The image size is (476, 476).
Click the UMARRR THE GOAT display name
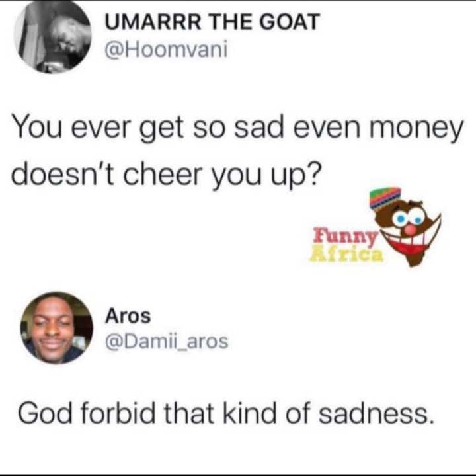click(x=212, y=22)
